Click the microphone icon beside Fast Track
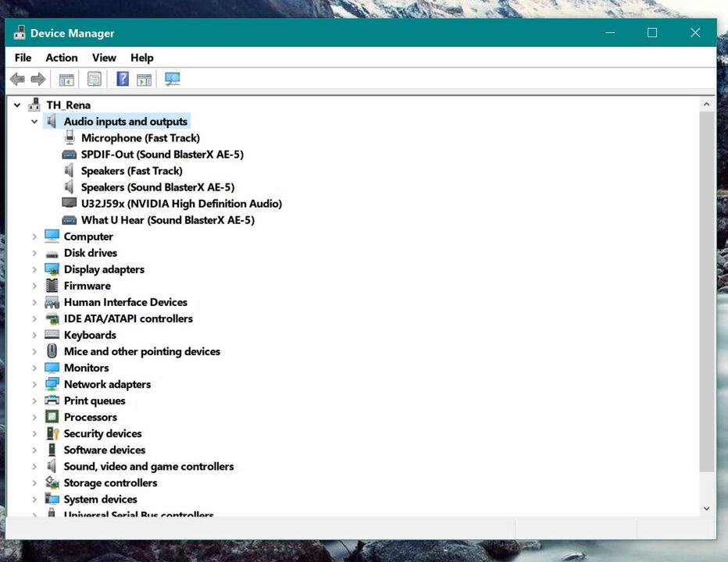728x562 pixels. pos(70,137)
